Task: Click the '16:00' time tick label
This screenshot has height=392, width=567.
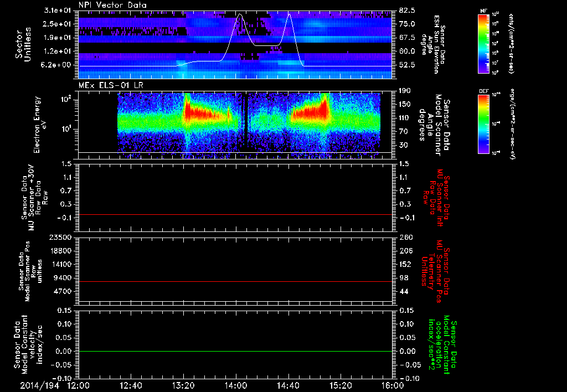Action: click(x=393, y=385)
